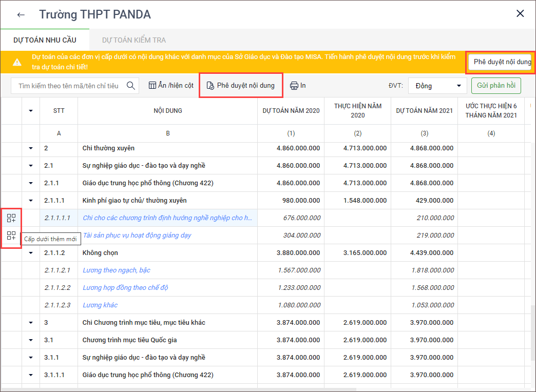Click Phê duyệt nội dung in toolbar
Image resolution: width=536 pixels, height=392 pixels.
point(241,86)
